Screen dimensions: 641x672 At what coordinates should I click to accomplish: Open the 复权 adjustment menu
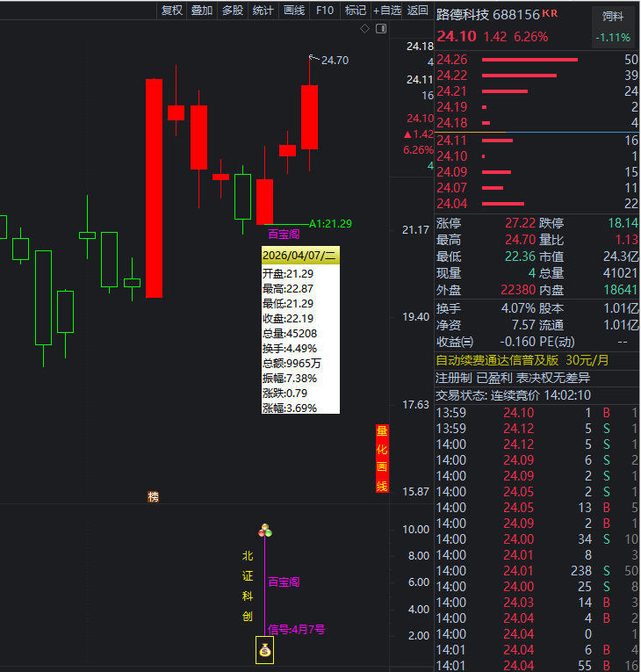click(172, 11)
